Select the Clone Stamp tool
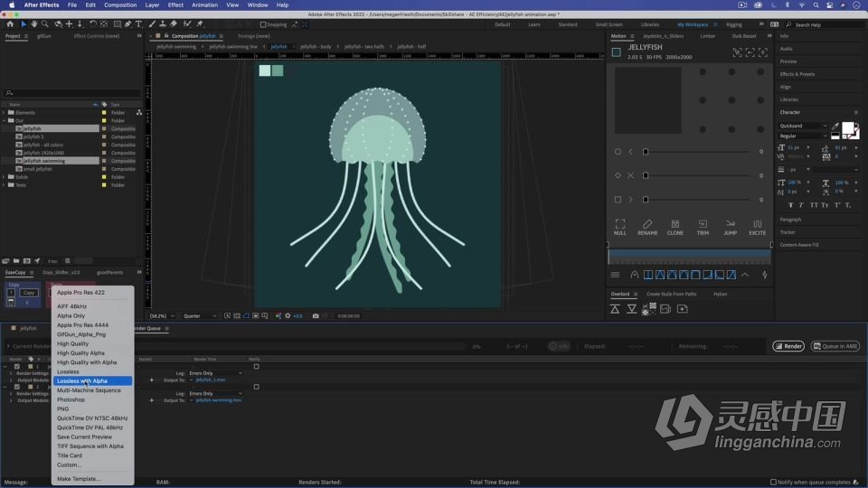This screenshot has height=488, width=868. (162, 24)
